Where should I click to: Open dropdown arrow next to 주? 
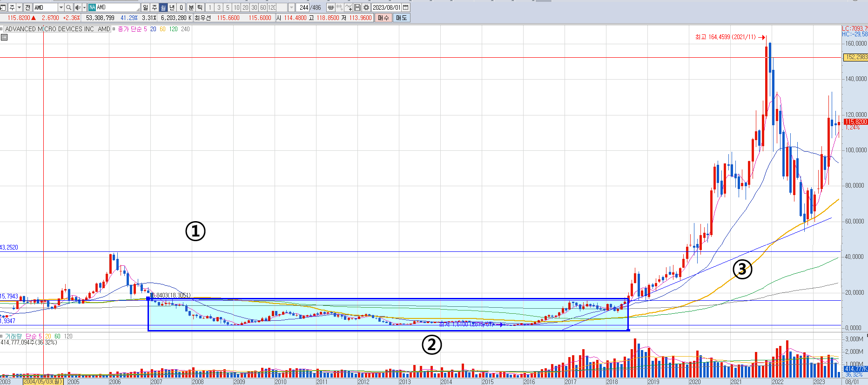20,7
